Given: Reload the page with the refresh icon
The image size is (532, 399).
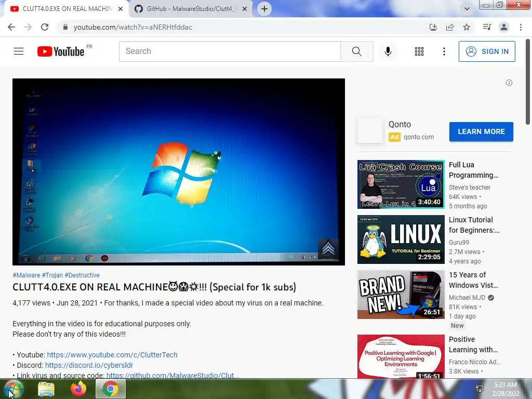Looking at the screenshot, I should click(x=45, y=27).
